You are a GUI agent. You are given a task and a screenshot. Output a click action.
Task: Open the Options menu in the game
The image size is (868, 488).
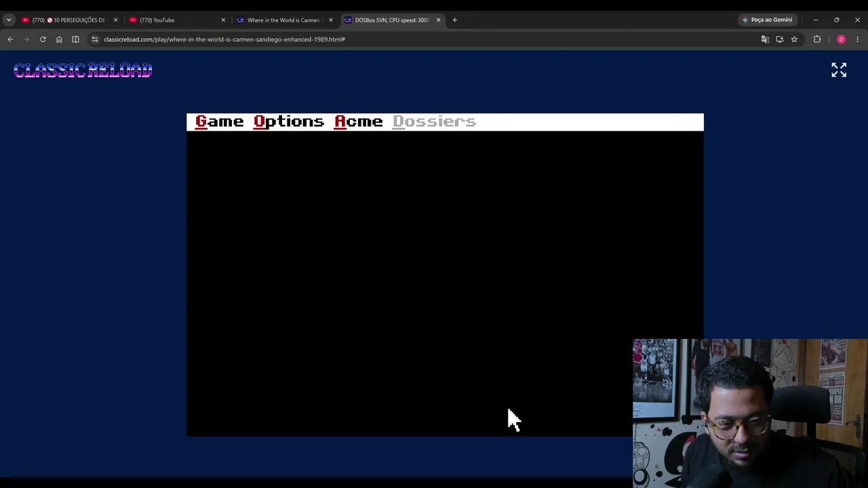(289, 122)
